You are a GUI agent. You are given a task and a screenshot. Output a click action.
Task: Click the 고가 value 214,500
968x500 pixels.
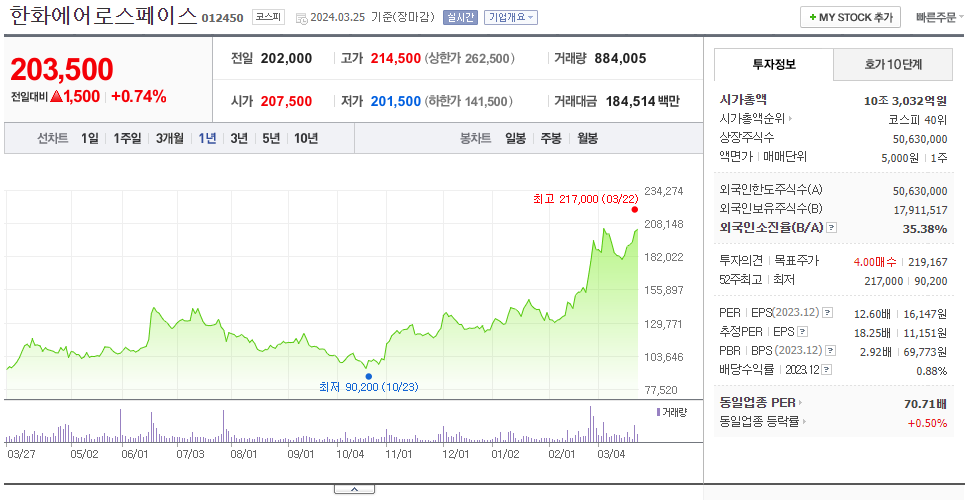pos(396,59)
